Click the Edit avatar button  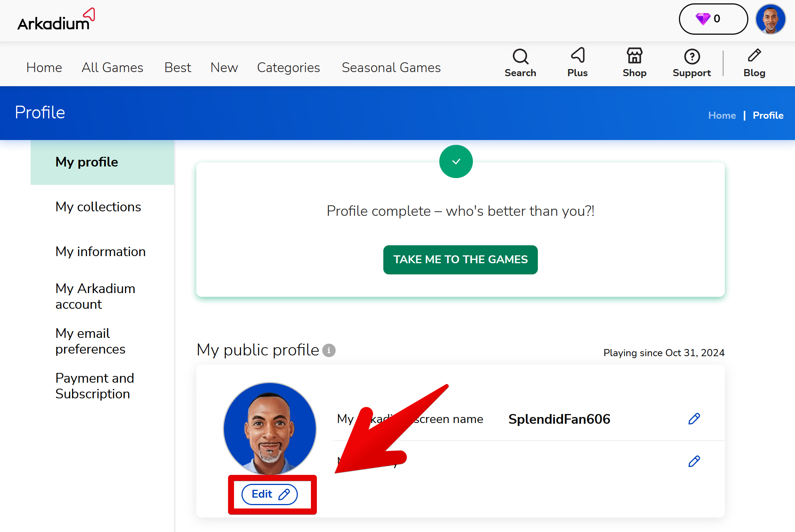269,494
